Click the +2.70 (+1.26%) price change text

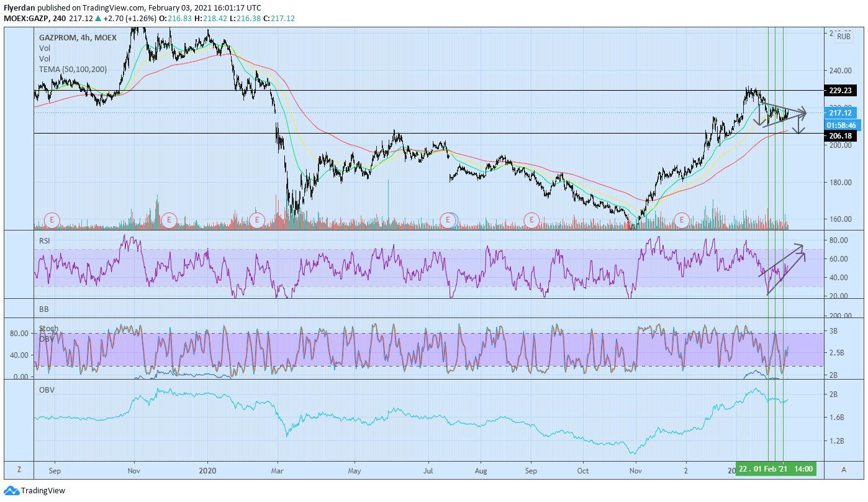129,19
